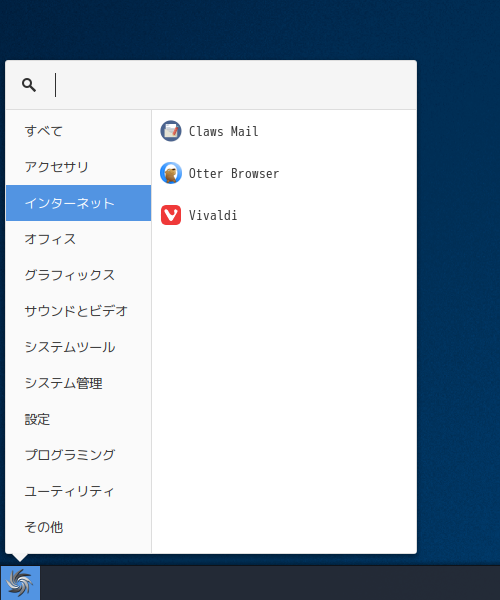Show the グラフィックス category
The width and height of the screenshot is (500, 600).
click(78, 275)
